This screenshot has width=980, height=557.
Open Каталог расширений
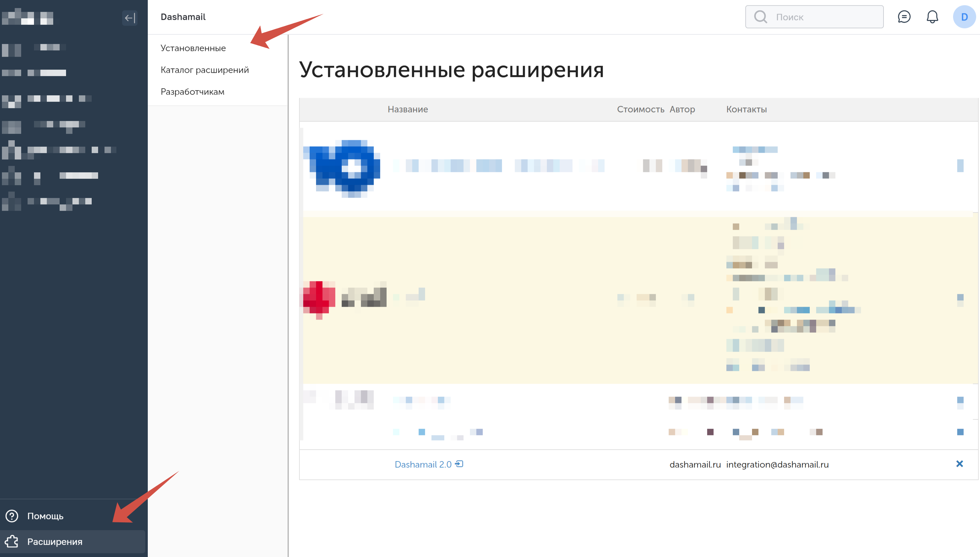point(205,70)
